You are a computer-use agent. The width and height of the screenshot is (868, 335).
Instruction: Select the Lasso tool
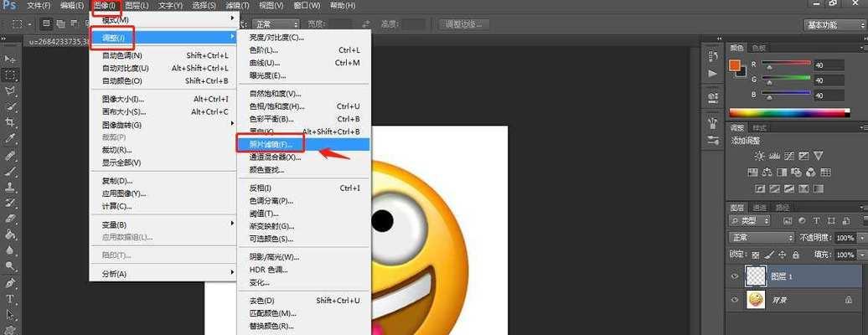pyautogui.click(x=10, y=90)
